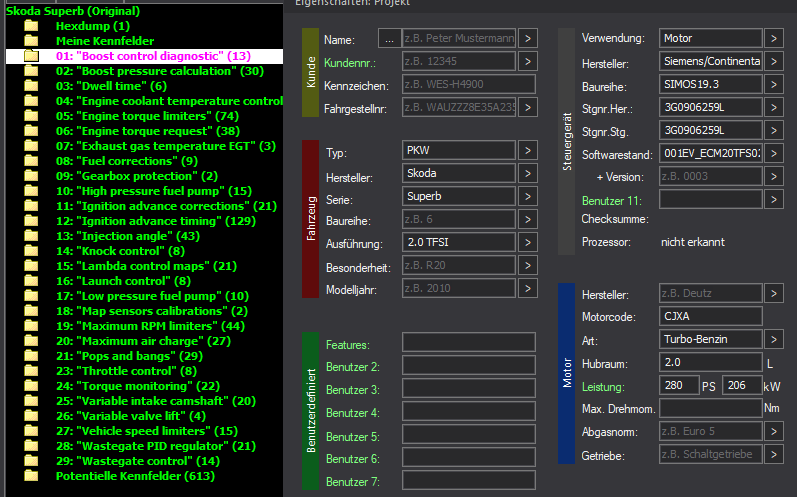Open the arrow list for Baureihe SIMOS19.3

(774, 84)
